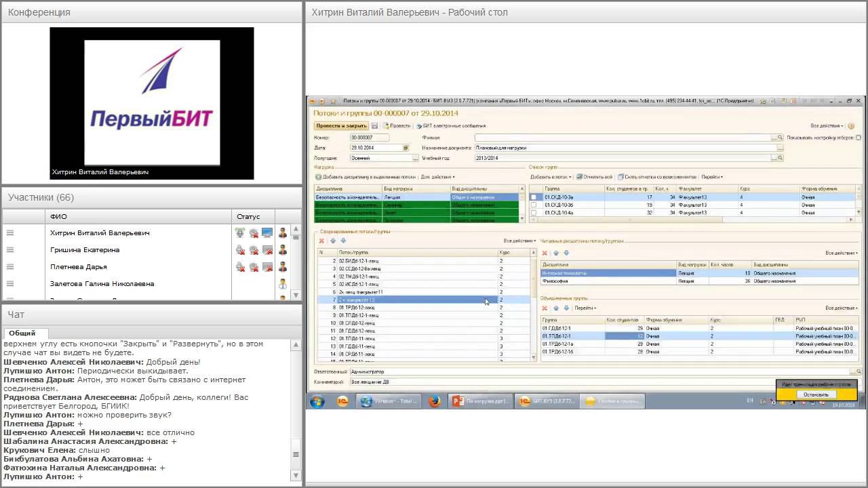Click 'Комментарий' input field
This screenshot has height=488, width=868.
(604, 382)
